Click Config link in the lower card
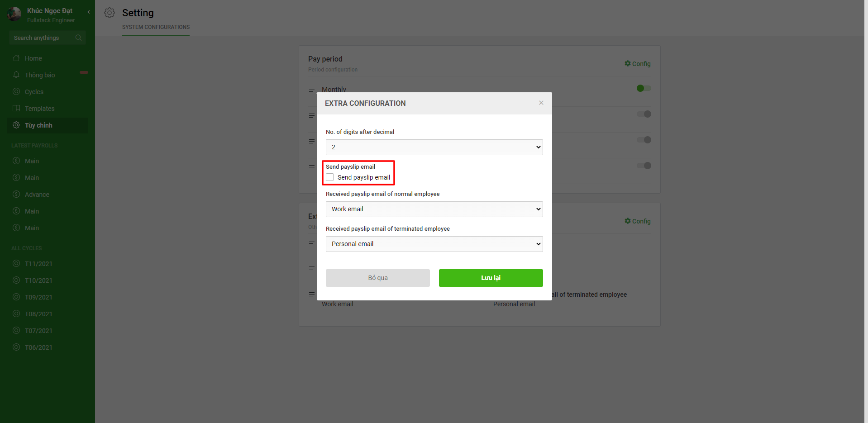Image resolution: width=868 pixels, height=423 pixels. pos(638,221)
